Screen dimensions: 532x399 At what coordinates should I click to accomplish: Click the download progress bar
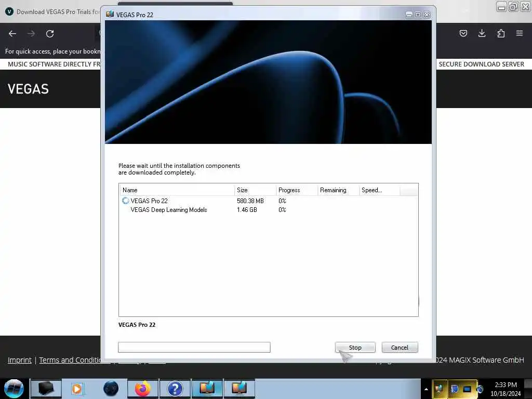(194, 347)
